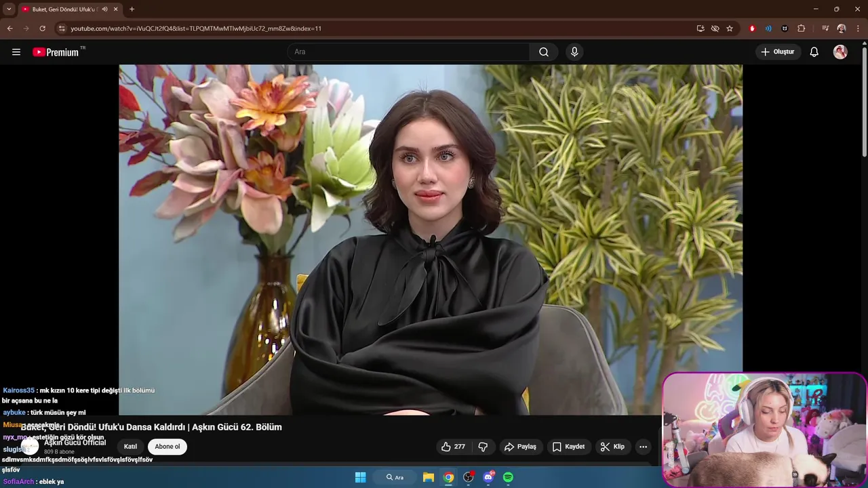The width and height of the screenshot is (868, 488).
Task: Open Aşkın Gücü Official channel name
Action: click(x=75, y=443)
